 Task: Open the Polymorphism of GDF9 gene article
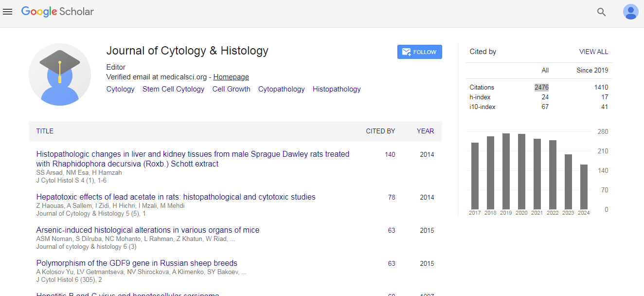click(x=137, y=263)
